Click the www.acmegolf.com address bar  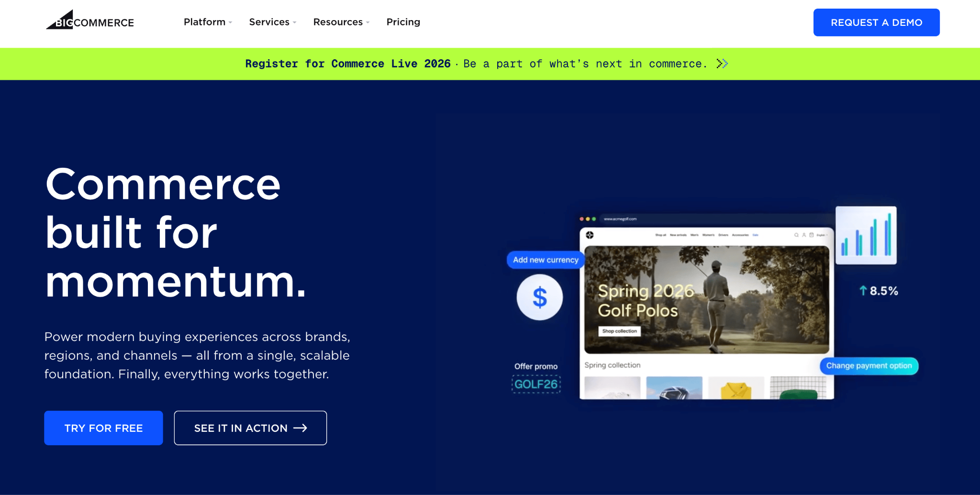(x=620, y=219)
